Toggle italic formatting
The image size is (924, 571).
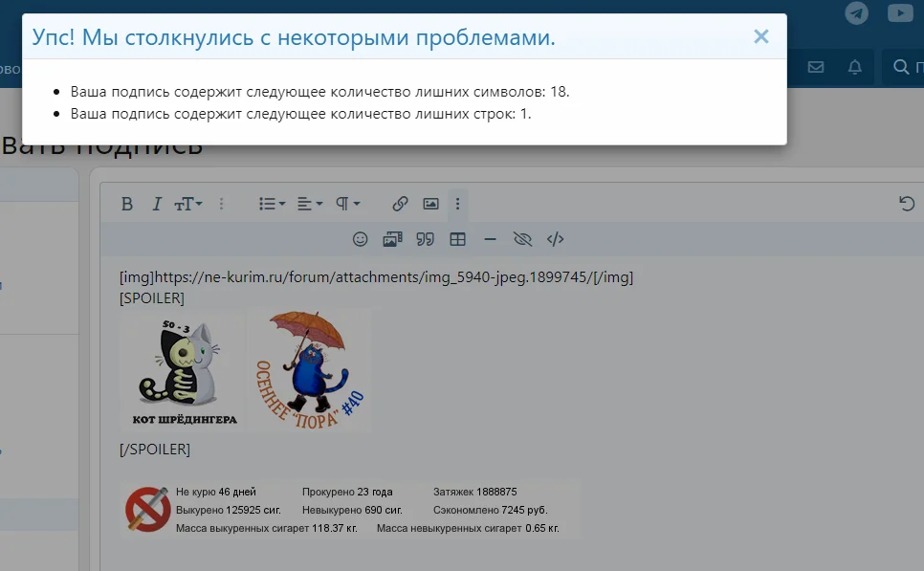156,204
